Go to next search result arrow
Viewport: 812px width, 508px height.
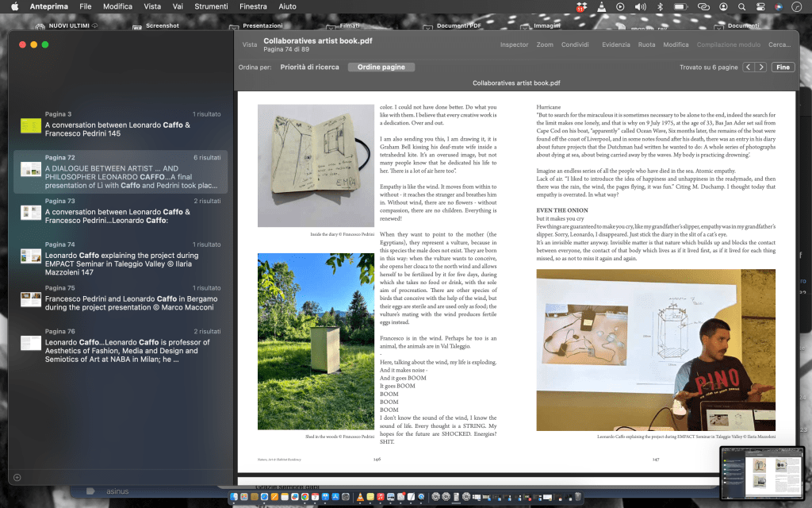coord(761,67)
